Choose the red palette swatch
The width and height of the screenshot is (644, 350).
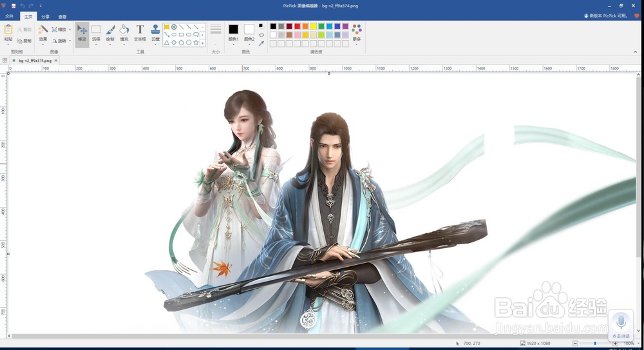(297, 26)
